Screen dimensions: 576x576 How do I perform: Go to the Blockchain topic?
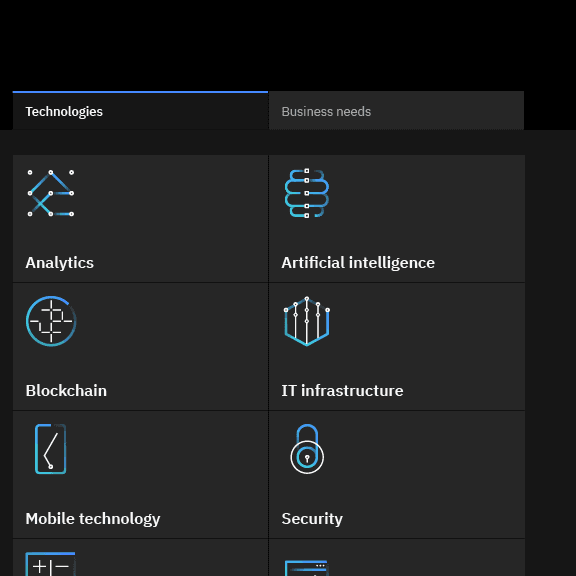point(66,391)
